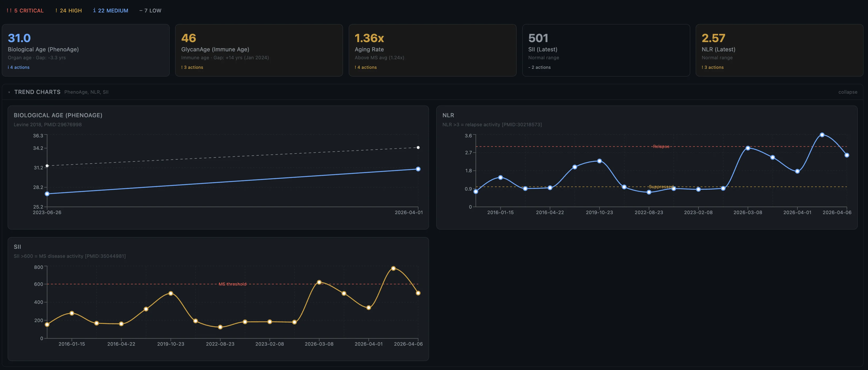Filter by 22 MEDIUM severity

111,10
